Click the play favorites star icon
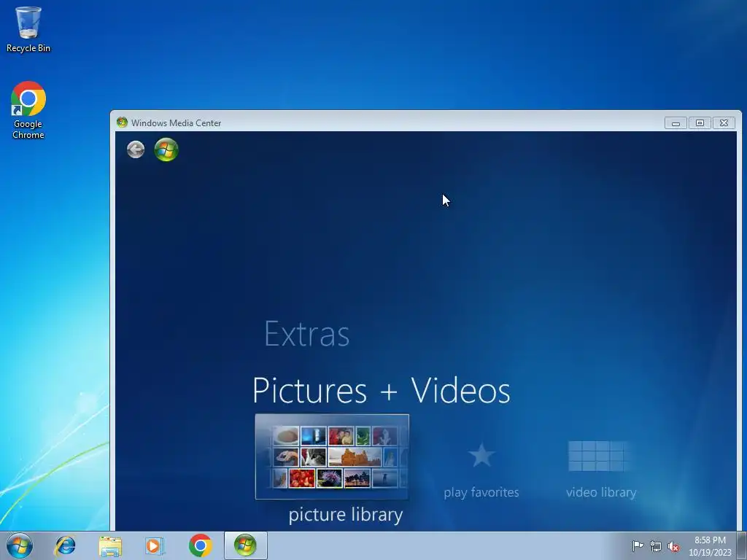 click(481, 455)
